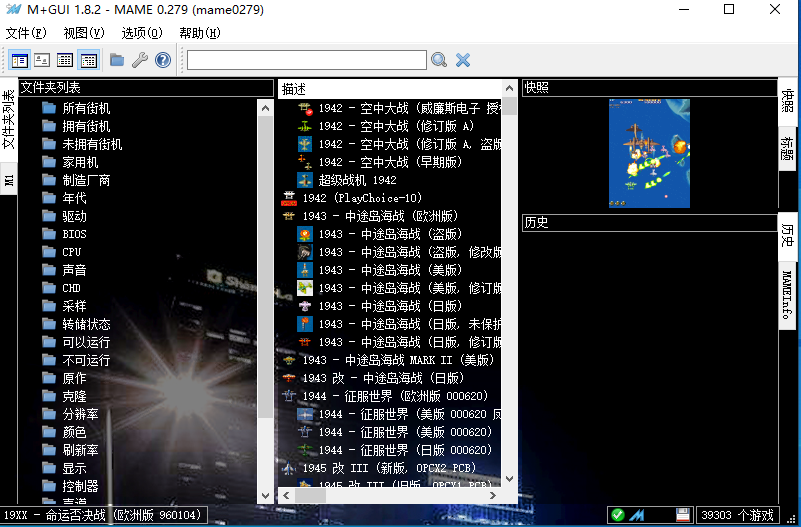The height and width of the screenshot is (527, 801).
Task: Click the CPU folder icon
Action: pos(49,252)
